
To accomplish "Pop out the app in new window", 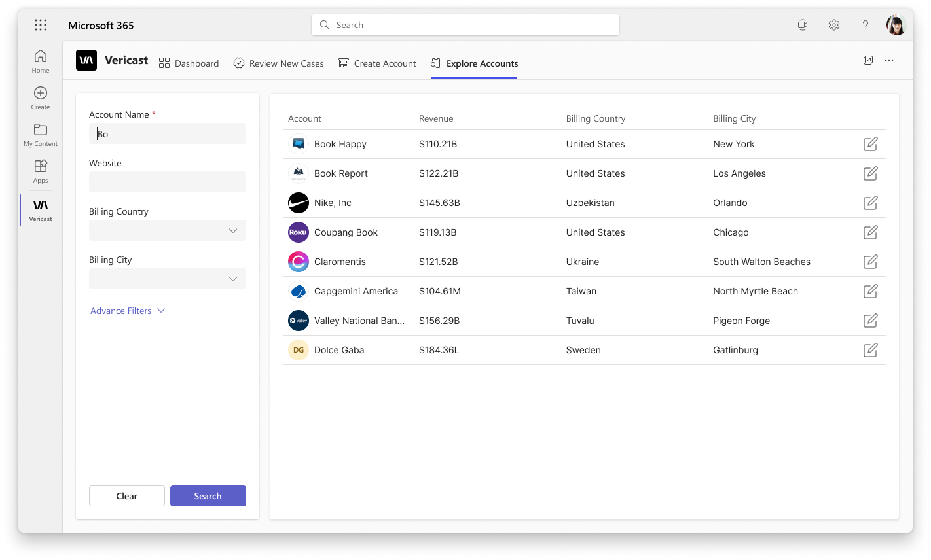I will 868,60.
